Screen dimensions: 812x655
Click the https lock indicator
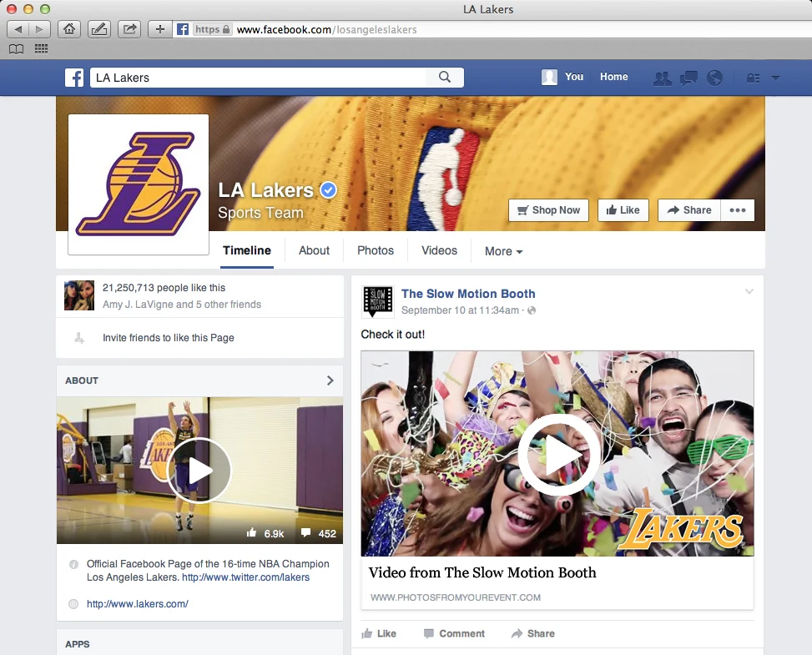(213, 29)
